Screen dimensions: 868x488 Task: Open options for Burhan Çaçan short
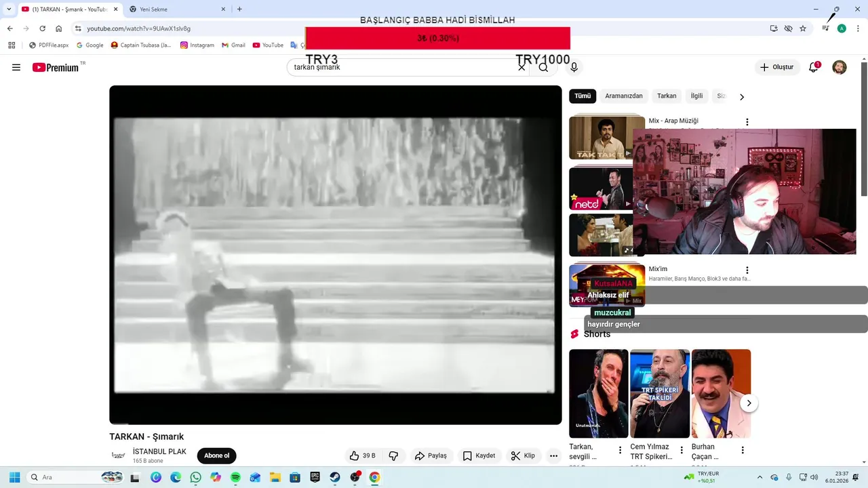(743, 450)
